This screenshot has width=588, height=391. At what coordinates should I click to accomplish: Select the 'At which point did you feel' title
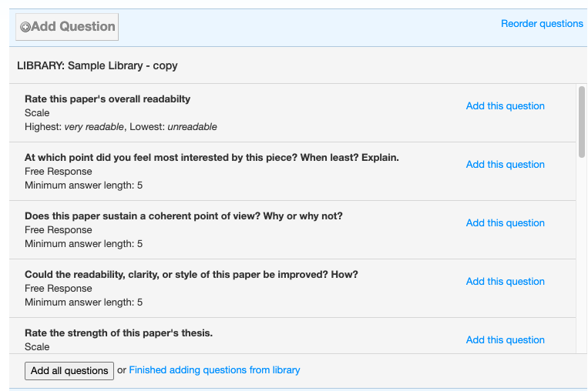pos(212,157)
